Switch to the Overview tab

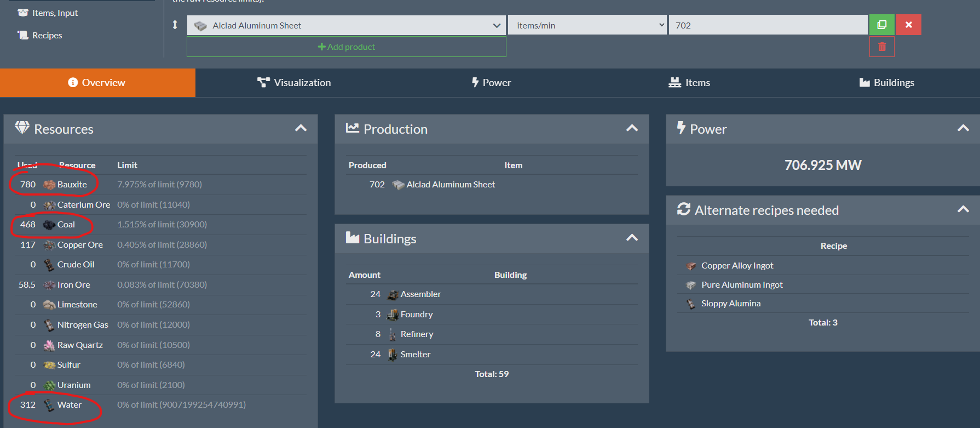tap(97, 83)
